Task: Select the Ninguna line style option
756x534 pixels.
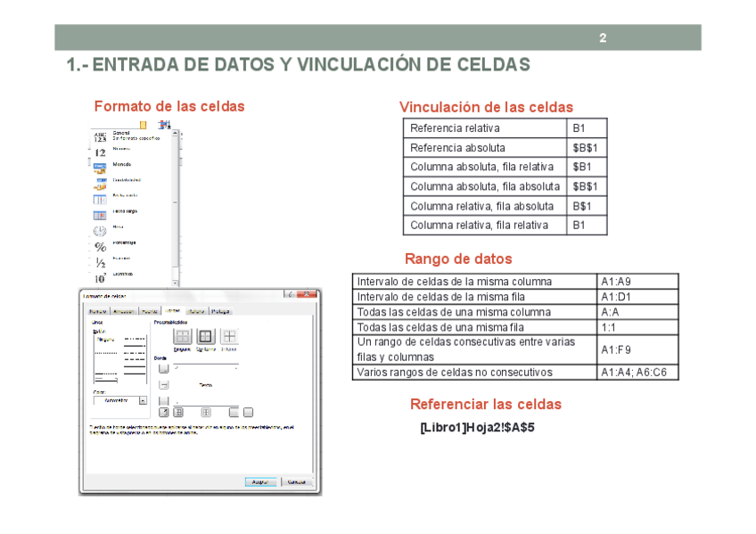Action: [x=105, y=340]
